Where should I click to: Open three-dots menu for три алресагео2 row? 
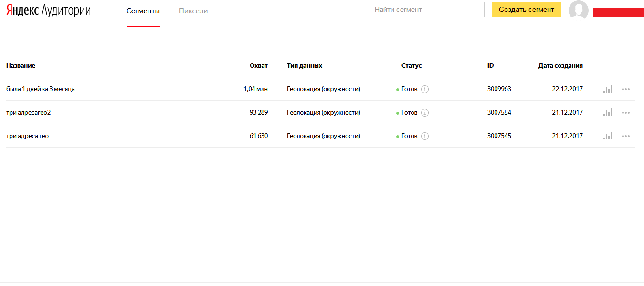pos(626,113)
